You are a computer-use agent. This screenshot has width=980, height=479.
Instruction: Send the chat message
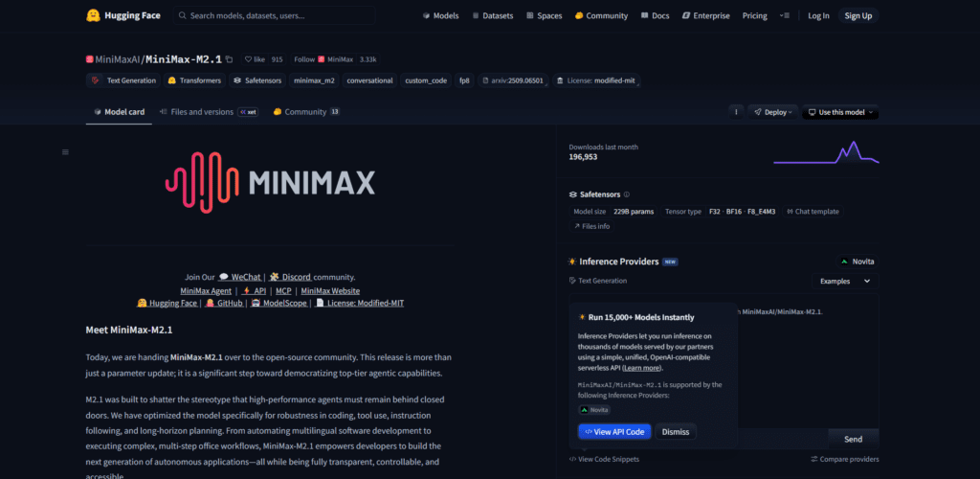click(x=853, y=439)
